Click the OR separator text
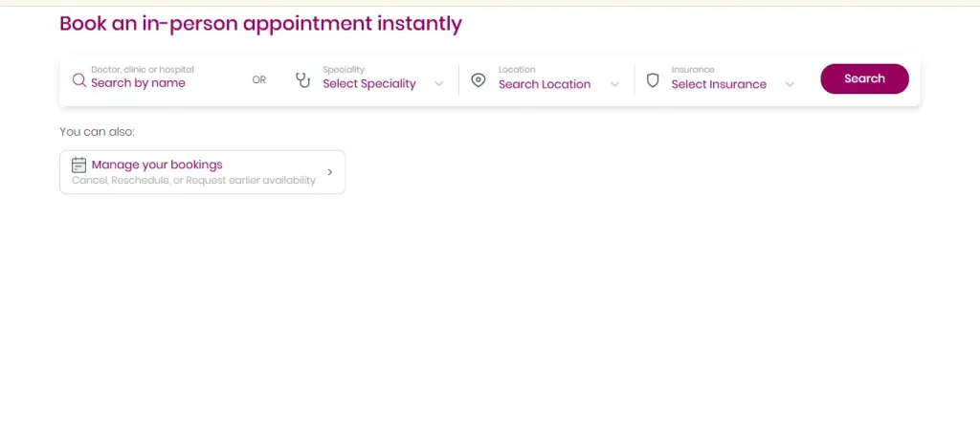980x439 pixels. [x=259, y=80]
